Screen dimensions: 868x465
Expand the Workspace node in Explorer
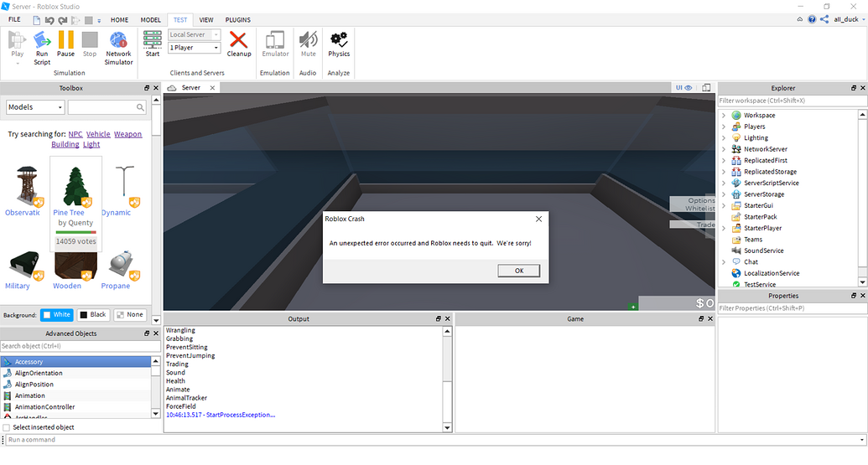(724, 116)
